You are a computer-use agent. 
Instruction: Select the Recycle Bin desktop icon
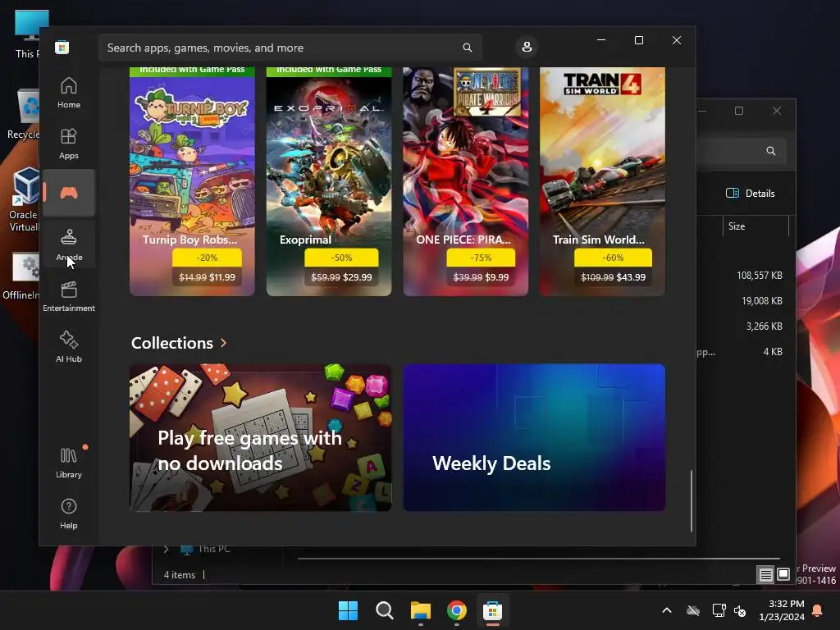tap(24, 113)
